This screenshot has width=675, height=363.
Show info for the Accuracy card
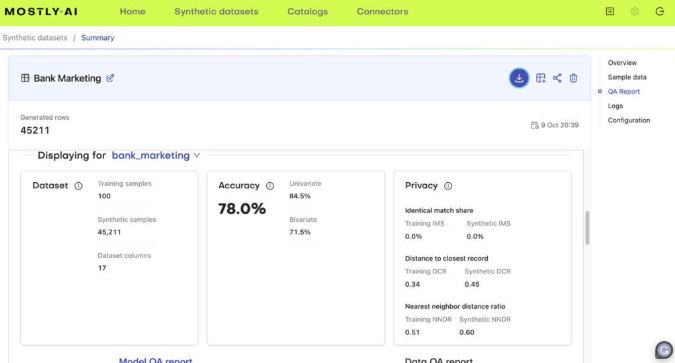click(x=270, y=186)
